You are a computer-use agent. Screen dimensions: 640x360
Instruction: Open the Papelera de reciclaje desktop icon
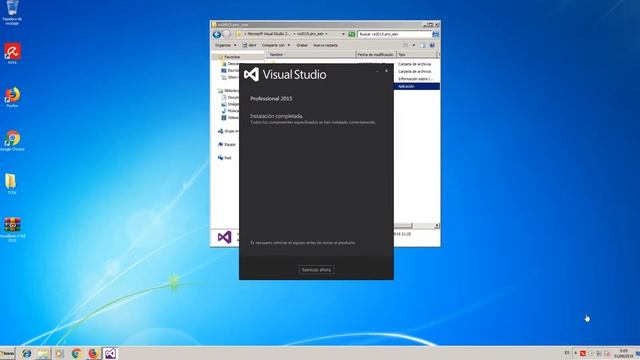pyautogui.click(x=12, y=12)
